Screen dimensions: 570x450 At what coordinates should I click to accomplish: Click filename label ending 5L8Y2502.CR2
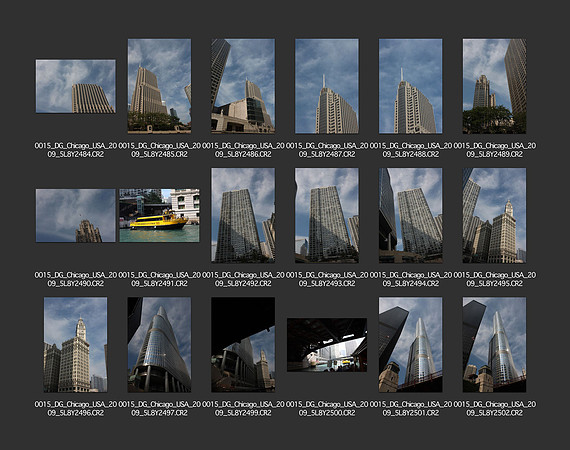point(494,408)
